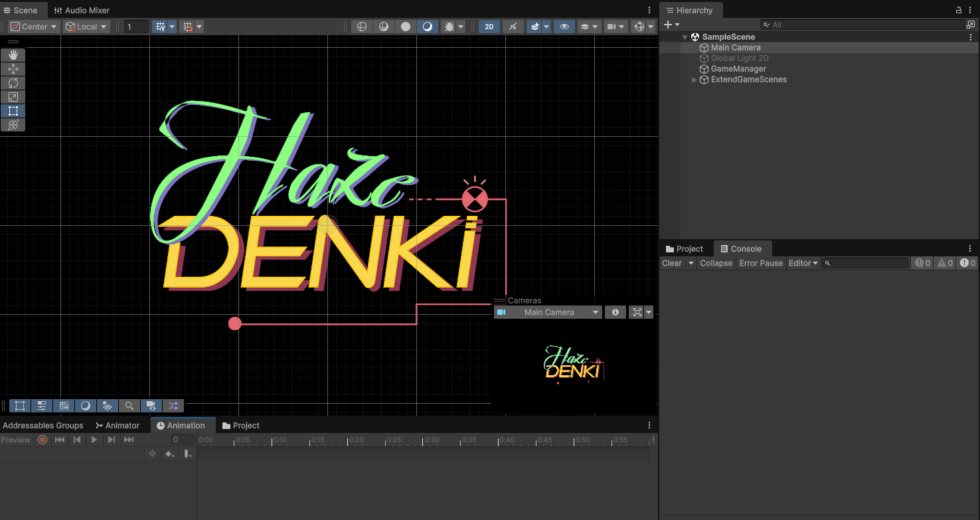This screenshot has height=520, width=980.
Task: Toggle 2D view mode button
Action: click(x=489, y=27)
